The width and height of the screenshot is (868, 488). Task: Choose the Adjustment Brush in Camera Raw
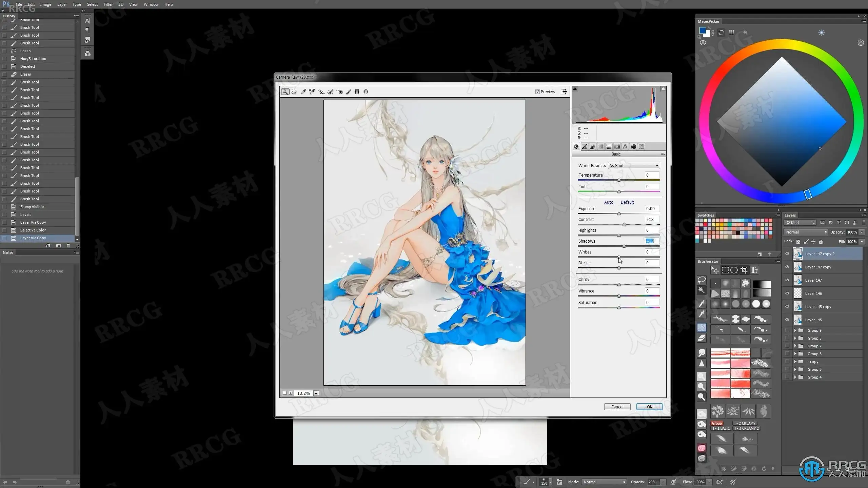[348, 91]
